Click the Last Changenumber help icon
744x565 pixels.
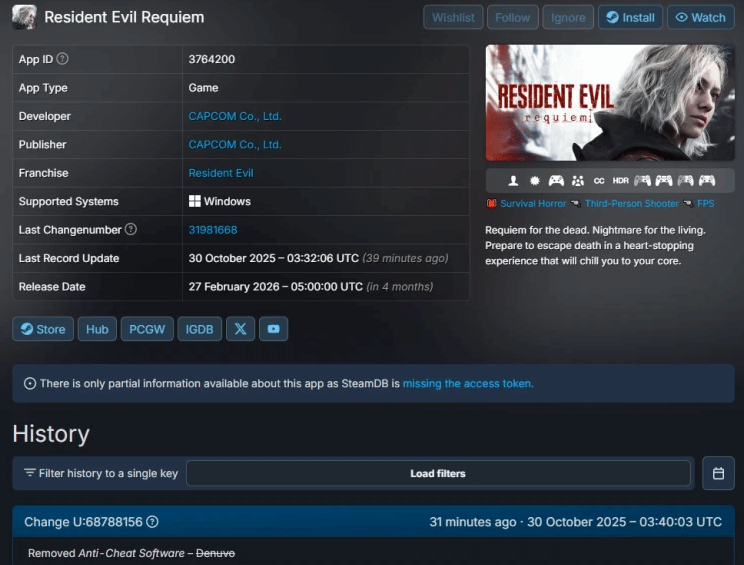[130, 230]
